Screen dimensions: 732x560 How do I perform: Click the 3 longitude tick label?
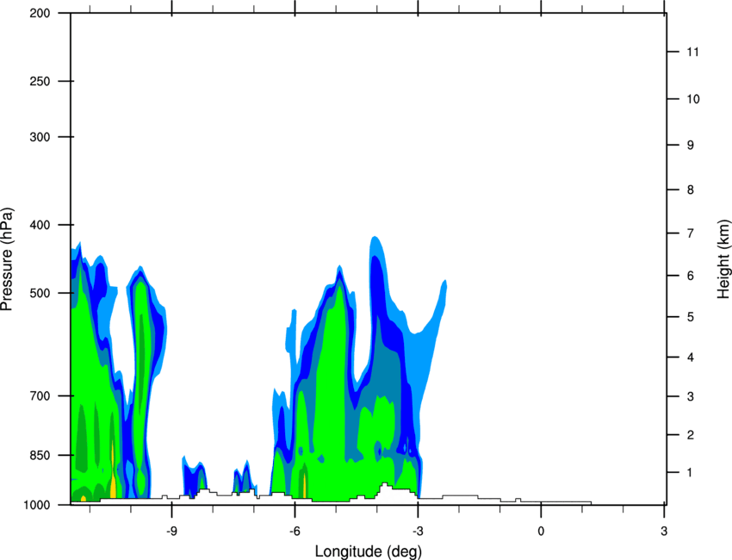tap(664, 532)
